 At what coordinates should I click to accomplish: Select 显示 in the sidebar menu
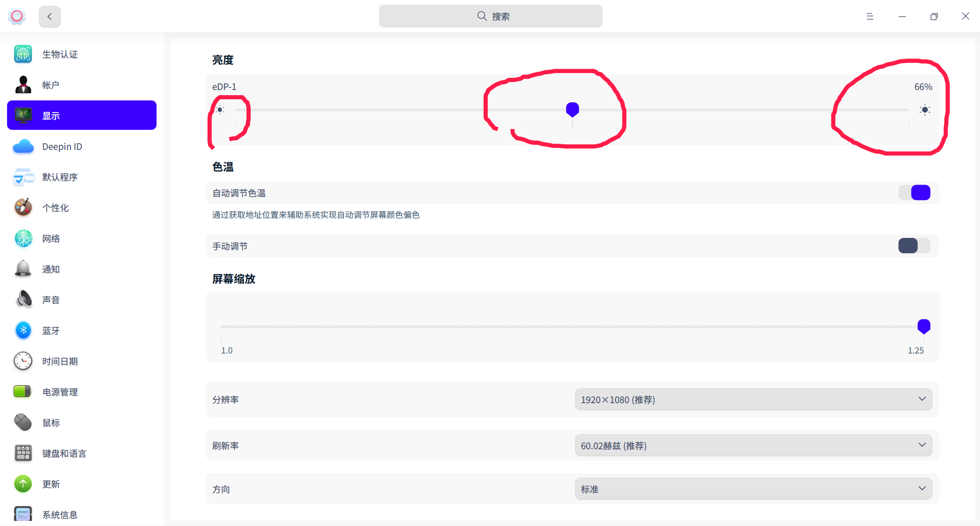[51, 116]
